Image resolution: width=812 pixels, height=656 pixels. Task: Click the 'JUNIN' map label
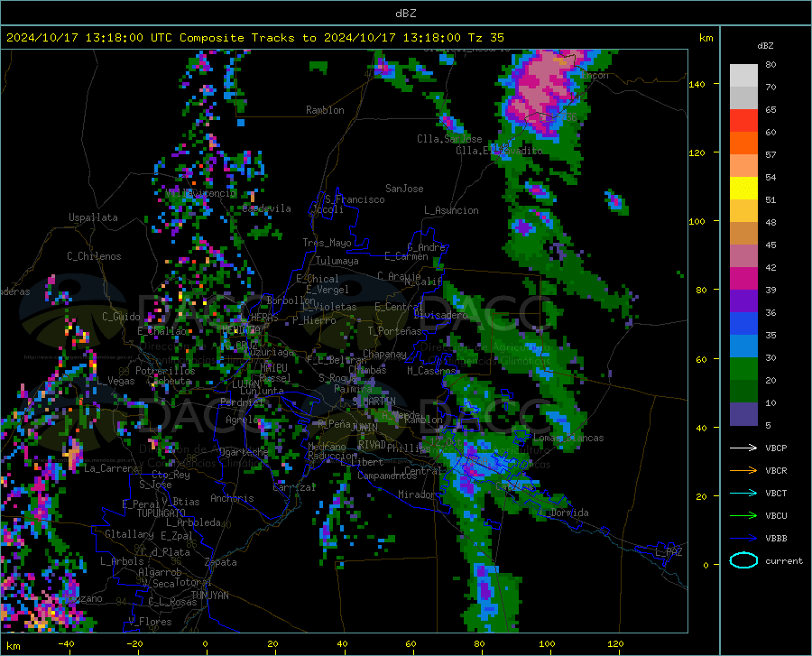(364, 428)
